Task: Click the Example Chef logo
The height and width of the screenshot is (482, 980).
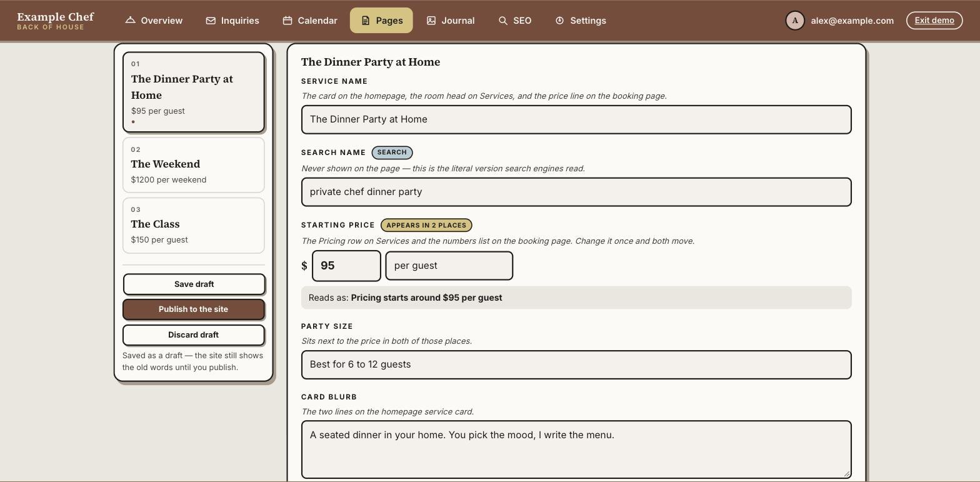Action: click(56, 21)
